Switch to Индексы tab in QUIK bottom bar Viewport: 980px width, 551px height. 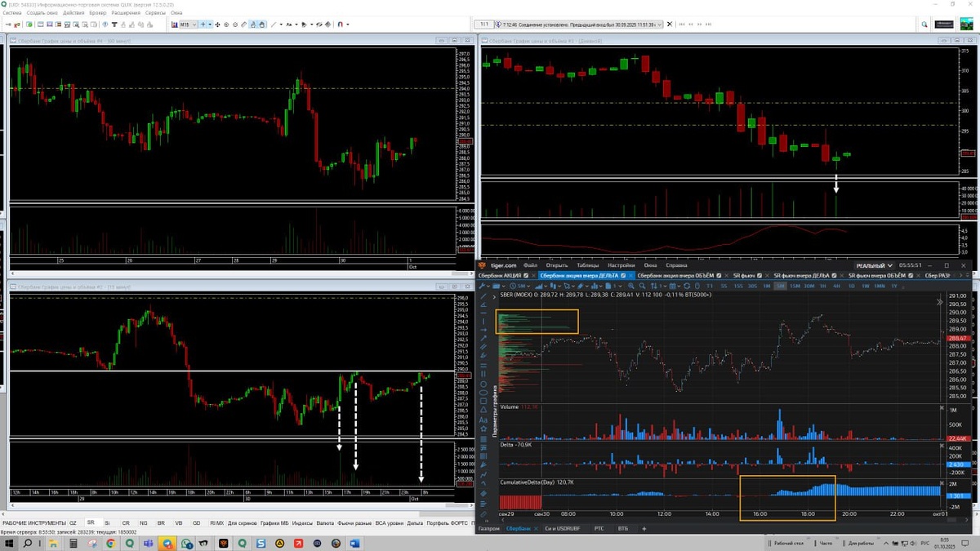(301, 522)
